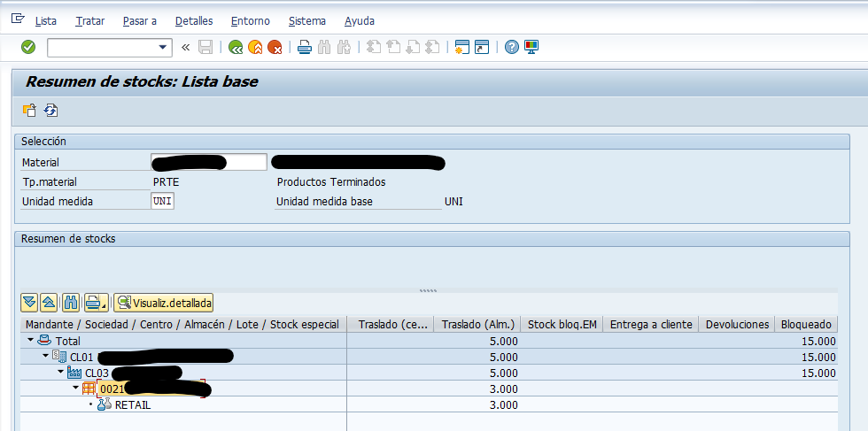Viewport: 868px width, 431px height.
Task: Click the Expand all nodes icon
Action: click(x=29, y=303)
